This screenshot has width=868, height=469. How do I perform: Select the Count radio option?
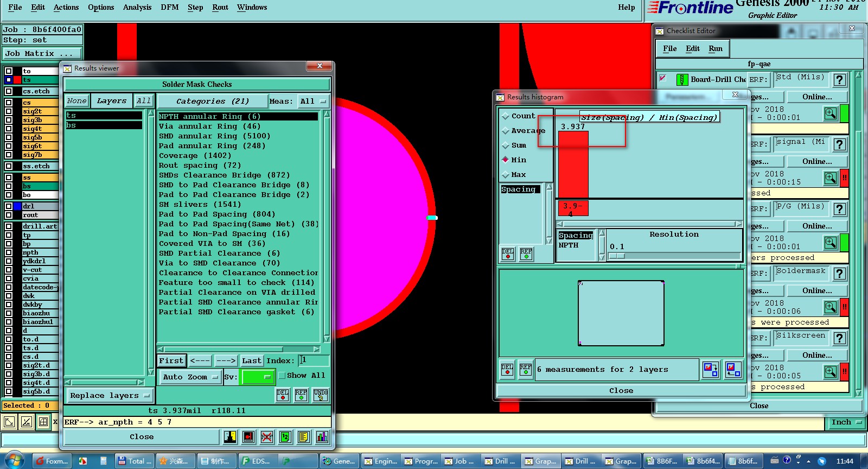tap(506, 116)
